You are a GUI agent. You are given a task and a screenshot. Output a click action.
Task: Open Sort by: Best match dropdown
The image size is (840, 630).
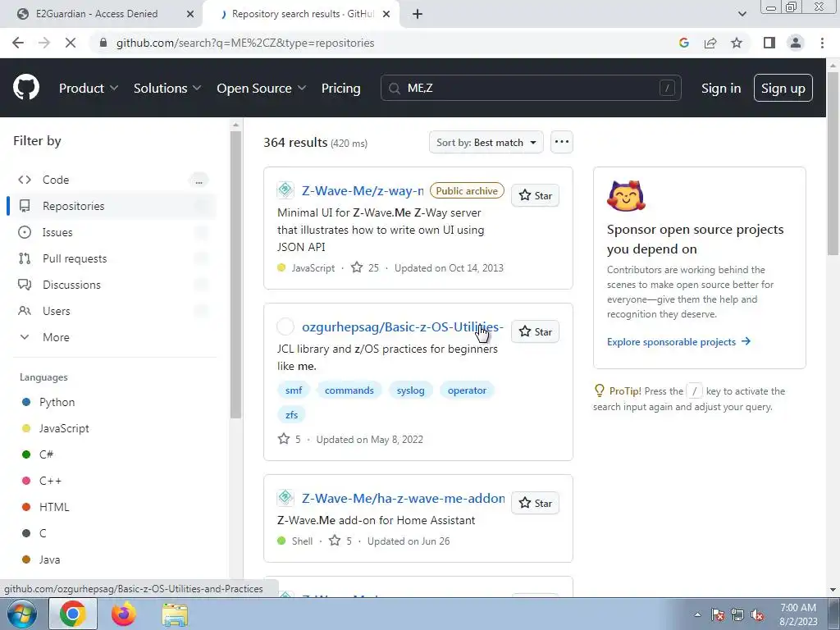click(486, 143)
